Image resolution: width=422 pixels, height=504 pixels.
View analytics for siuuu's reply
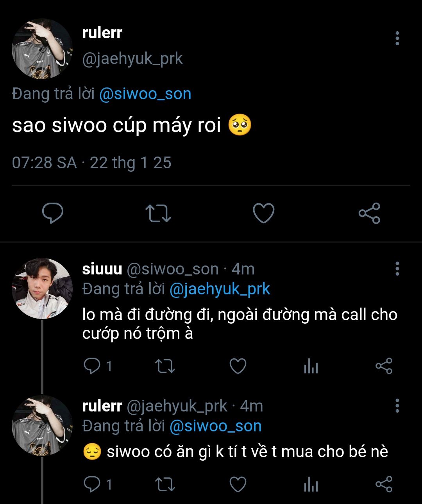tap(311, 366)
